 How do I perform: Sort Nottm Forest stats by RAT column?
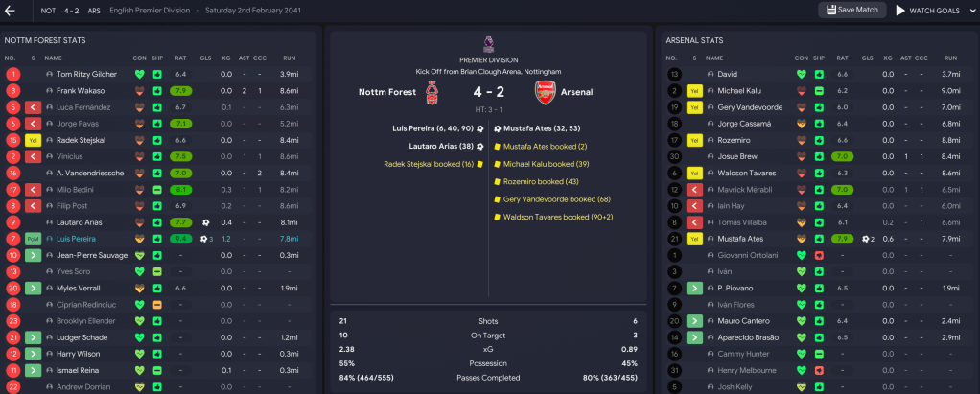[180, 58]
